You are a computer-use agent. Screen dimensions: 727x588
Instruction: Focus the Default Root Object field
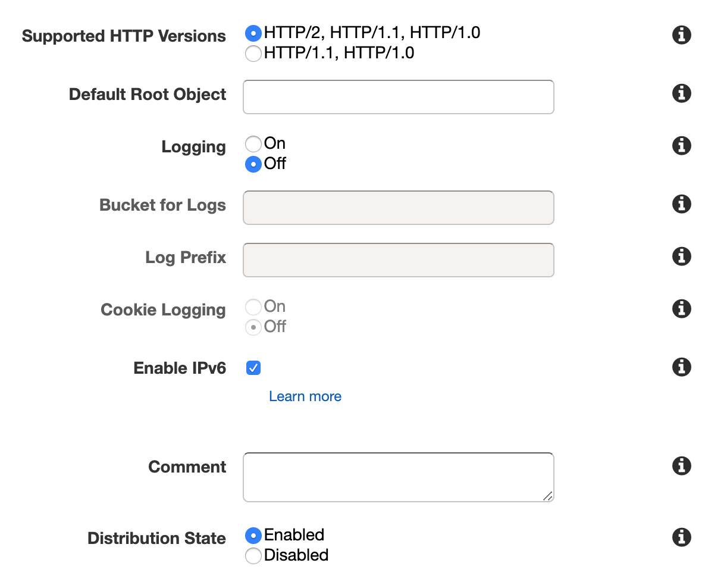pos(399,97)
